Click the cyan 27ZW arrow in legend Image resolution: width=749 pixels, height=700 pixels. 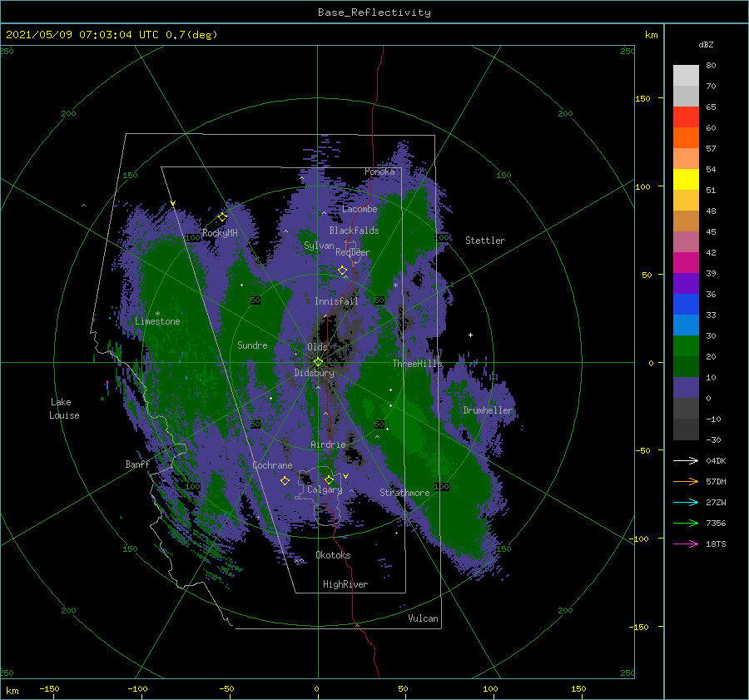coord(686,502)
